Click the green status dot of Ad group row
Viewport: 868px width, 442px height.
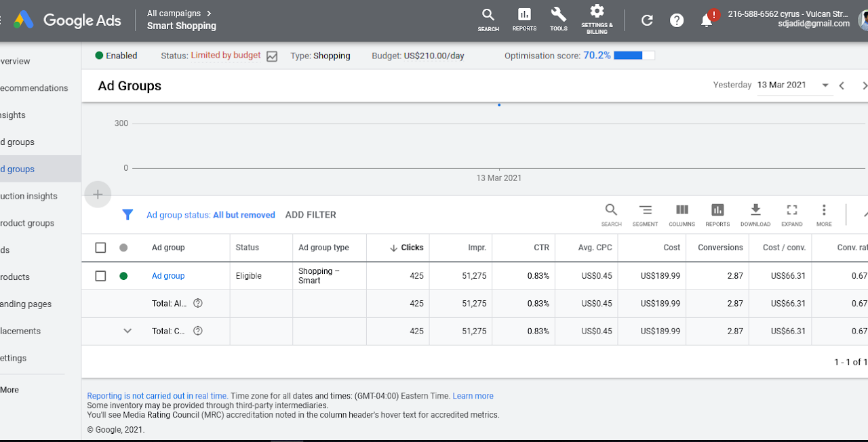(x=123, y=276)
